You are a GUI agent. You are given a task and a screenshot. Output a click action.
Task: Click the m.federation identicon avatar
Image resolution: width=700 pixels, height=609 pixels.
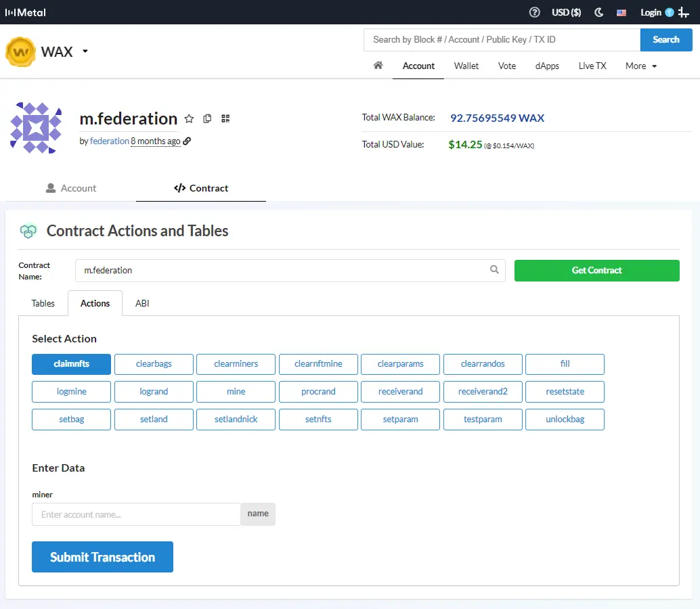(x=36, y=128)
